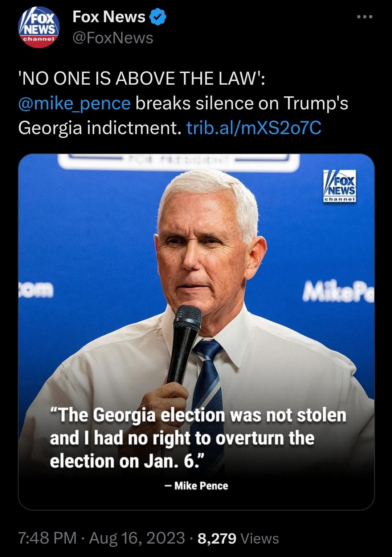This screenshot has height=557, width=392.
Task: Click the Fox News watermark logo in photo
Action: tap(340, 186)
